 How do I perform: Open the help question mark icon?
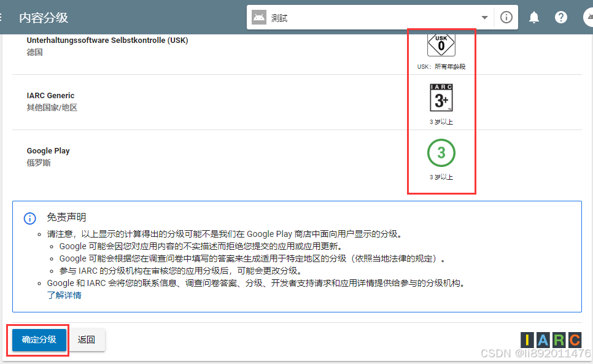561,17
